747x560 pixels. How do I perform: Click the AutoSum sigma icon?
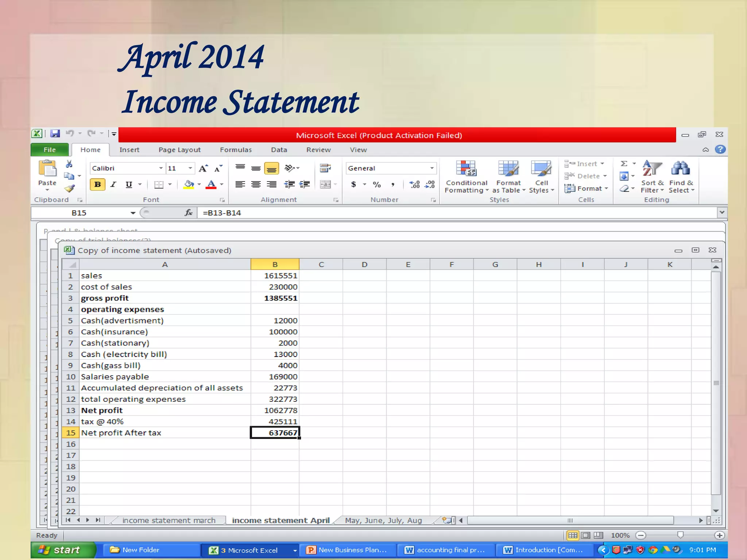624,164
